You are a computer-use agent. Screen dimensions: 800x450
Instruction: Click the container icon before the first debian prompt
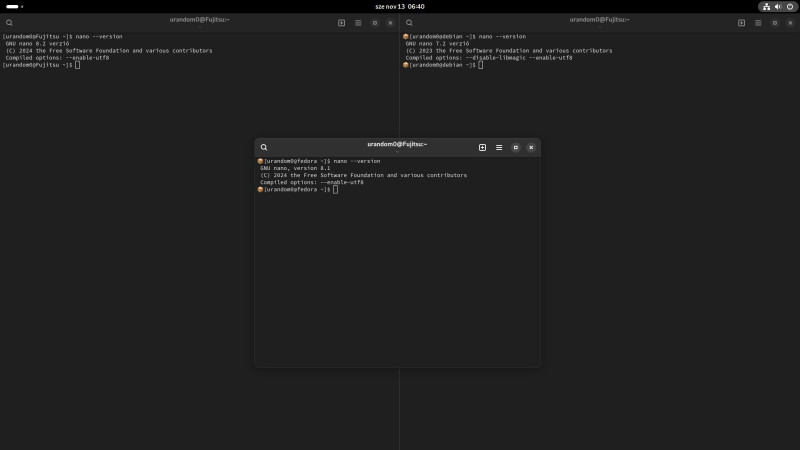tap(406, 37)
